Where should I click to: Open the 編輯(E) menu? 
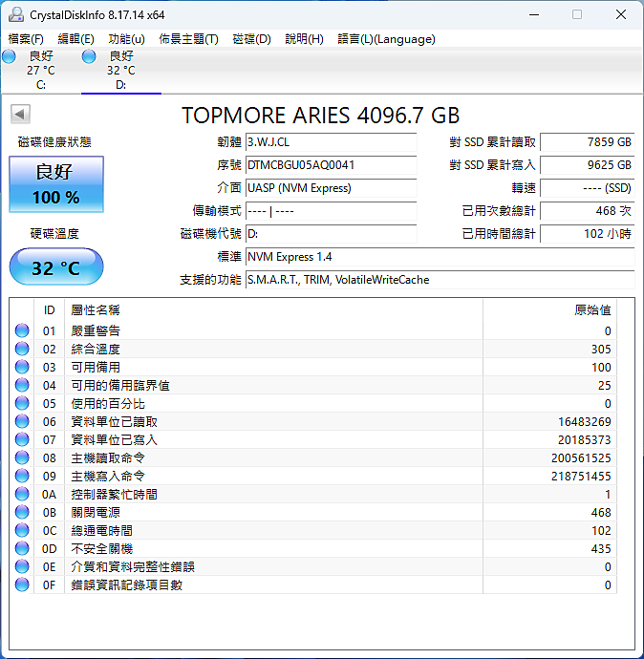(x=75, y=39)
